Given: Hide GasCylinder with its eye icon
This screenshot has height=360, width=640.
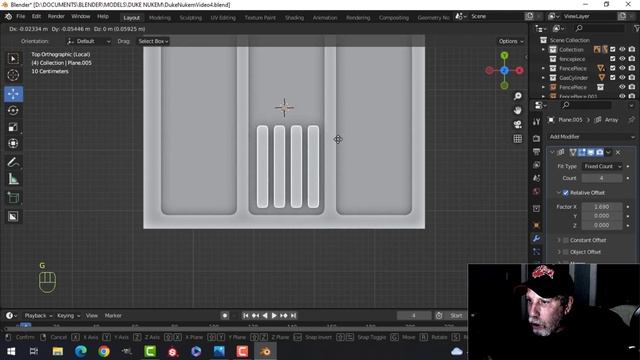Looking at the screenshot, I should click(622, 78).
